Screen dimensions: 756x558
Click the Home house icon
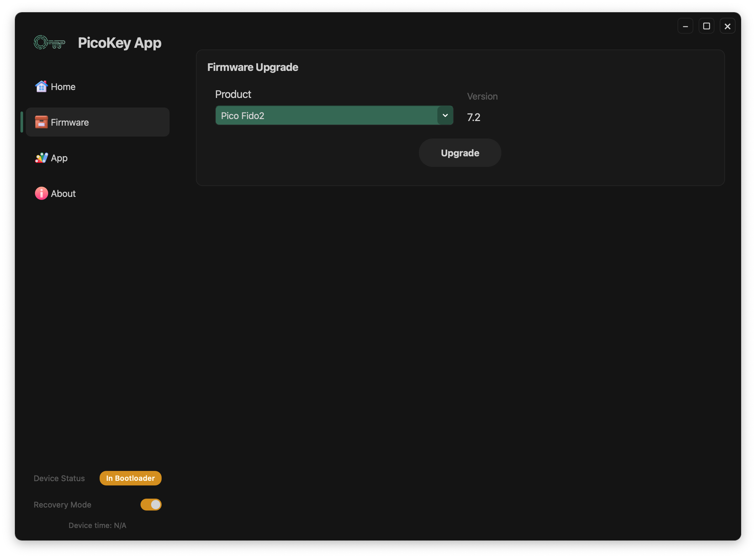pos(41,86)
